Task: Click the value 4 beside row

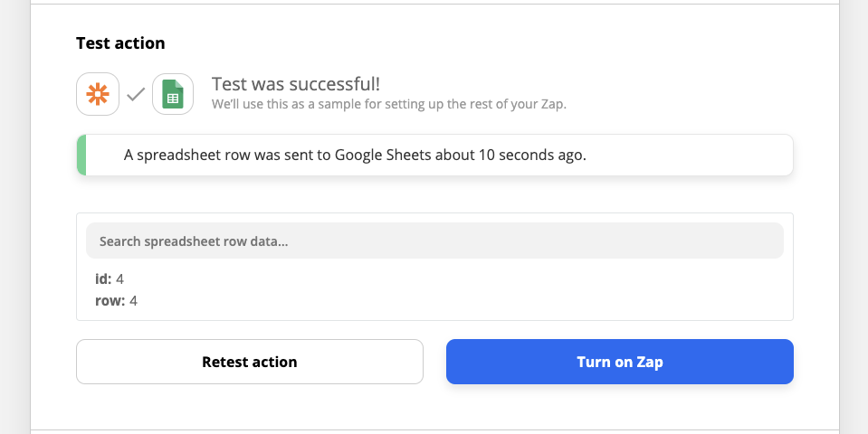Action: pos(134,300)
